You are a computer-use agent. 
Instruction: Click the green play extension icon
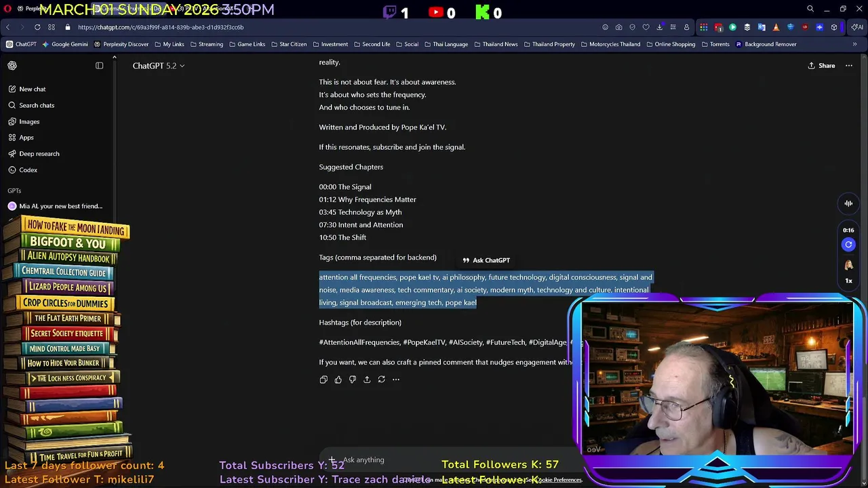(732, 27)
